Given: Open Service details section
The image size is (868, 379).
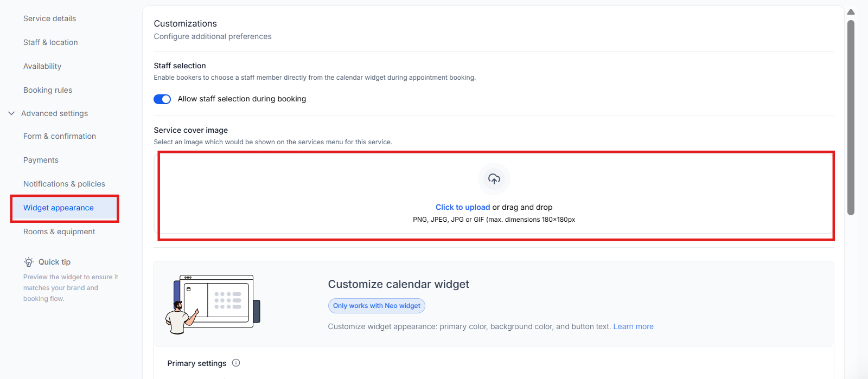Looking at the screenshot, I should pos(49,18).
